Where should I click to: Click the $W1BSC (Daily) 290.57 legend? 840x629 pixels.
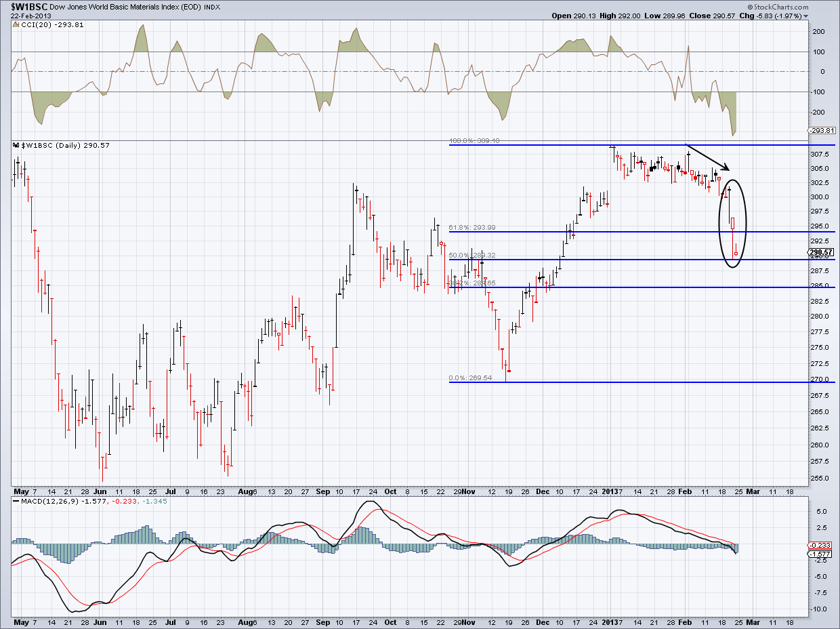[66, 146]
